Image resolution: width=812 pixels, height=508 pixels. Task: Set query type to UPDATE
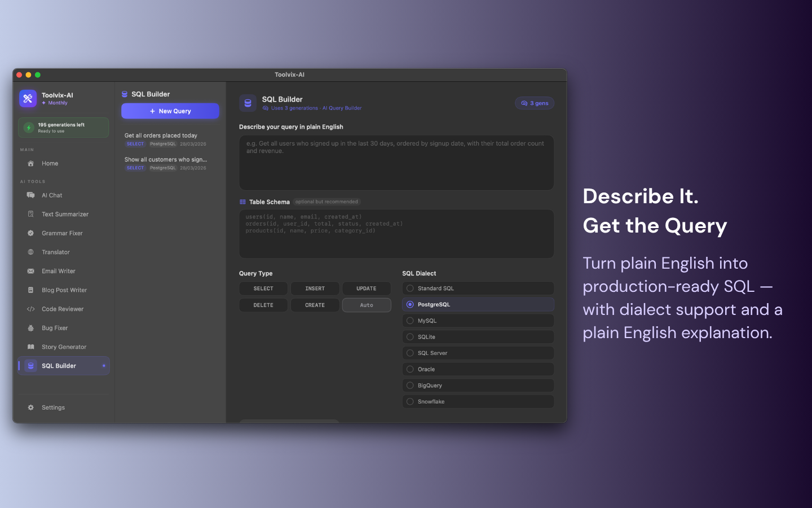[367, 288]
